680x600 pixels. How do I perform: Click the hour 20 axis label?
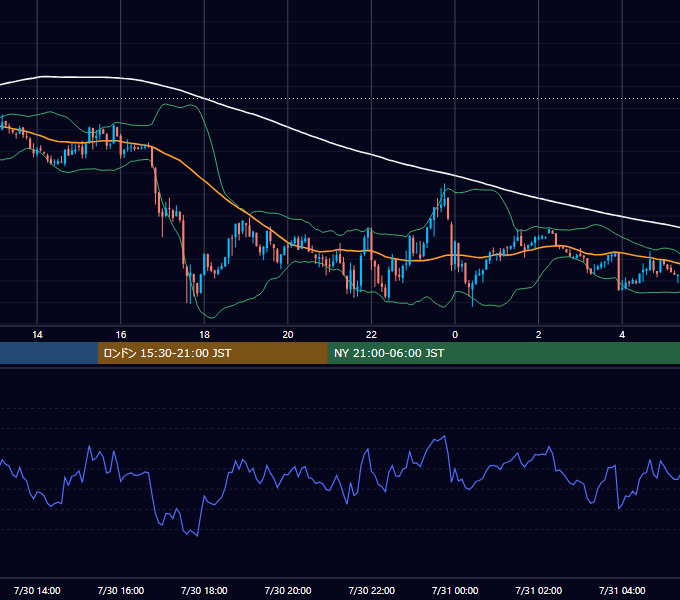click(288, 335)
